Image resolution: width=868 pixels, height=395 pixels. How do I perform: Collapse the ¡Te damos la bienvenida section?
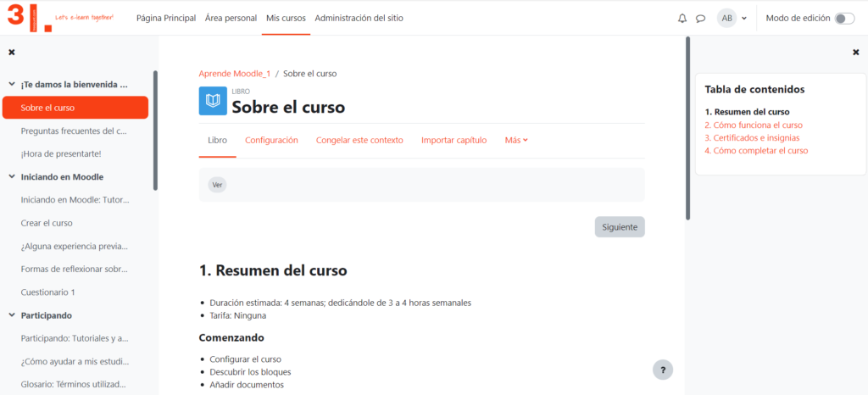[x=12, y=85]
